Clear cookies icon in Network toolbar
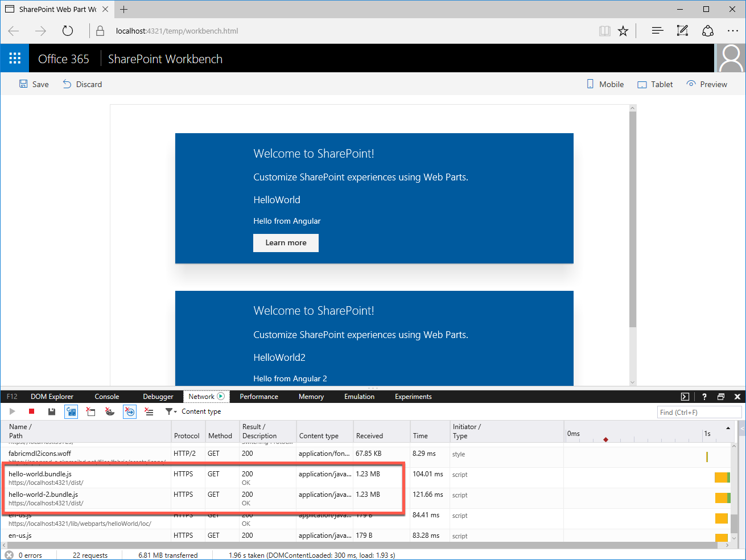Image resolution: width=746 pixels, height=560 pixels. click(110, 411)
